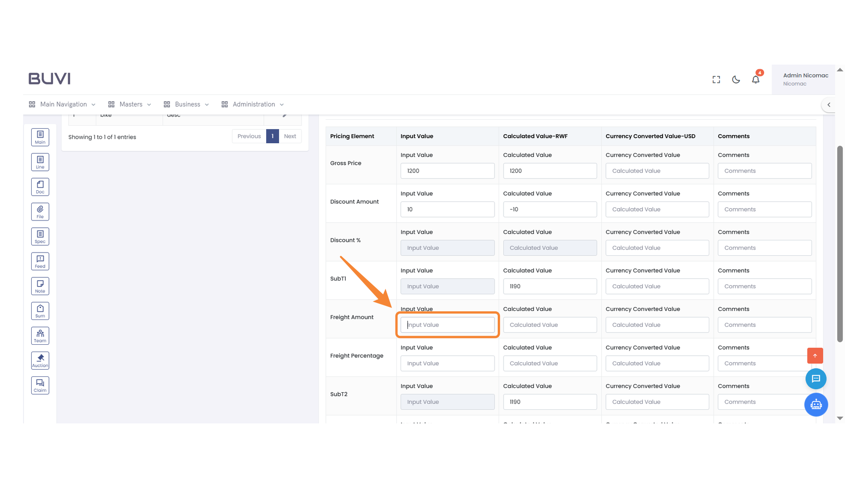Open the Team sidebar icon
The image size is (868, 488).
40,335
